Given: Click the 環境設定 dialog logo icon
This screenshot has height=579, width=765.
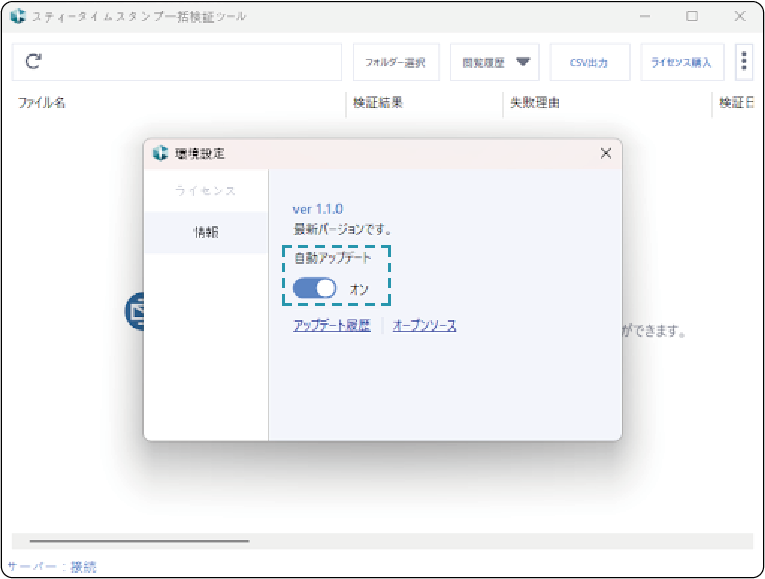Looking at the screenshot, I should click(160, 153).
